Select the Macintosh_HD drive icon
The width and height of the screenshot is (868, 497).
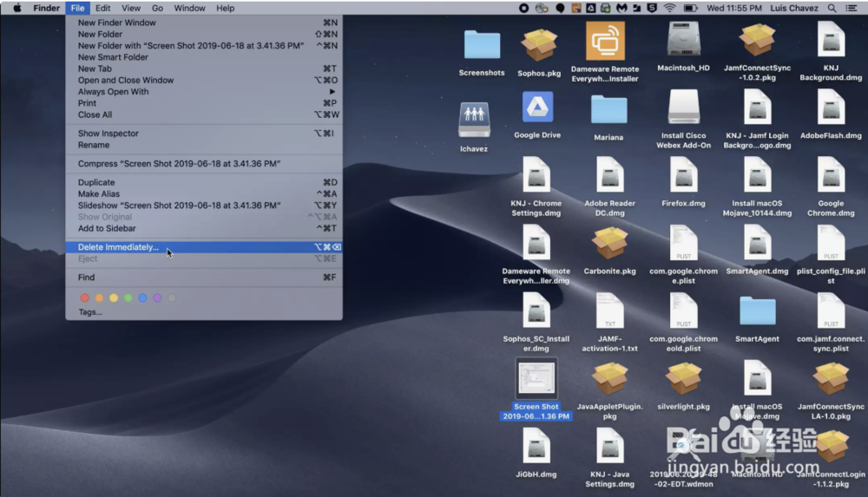click(x=683, y=40)
